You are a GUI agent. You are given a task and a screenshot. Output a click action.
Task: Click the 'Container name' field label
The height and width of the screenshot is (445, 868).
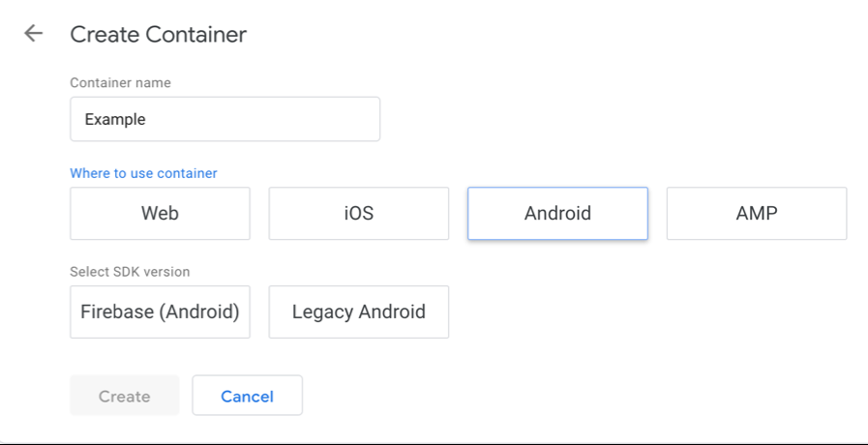pyautogui.click(x=120, y=83)
